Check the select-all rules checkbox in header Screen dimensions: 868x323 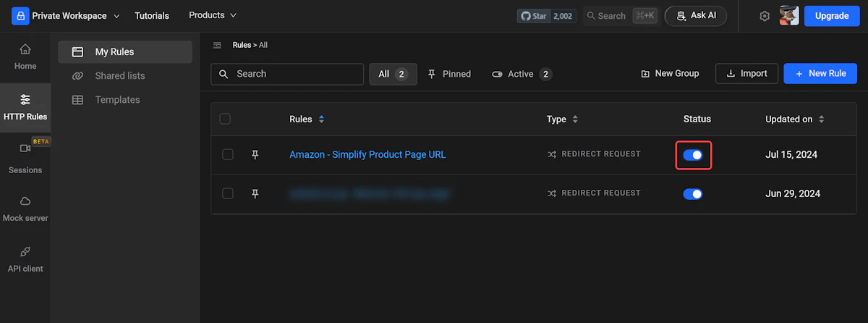pyautogui.click(x=225, y=119)
